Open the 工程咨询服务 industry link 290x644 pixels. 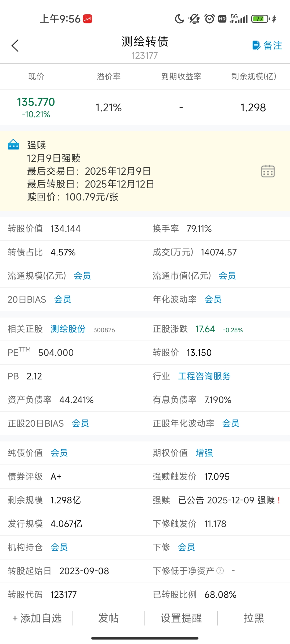pyautogui.click(x=204, y=376)
